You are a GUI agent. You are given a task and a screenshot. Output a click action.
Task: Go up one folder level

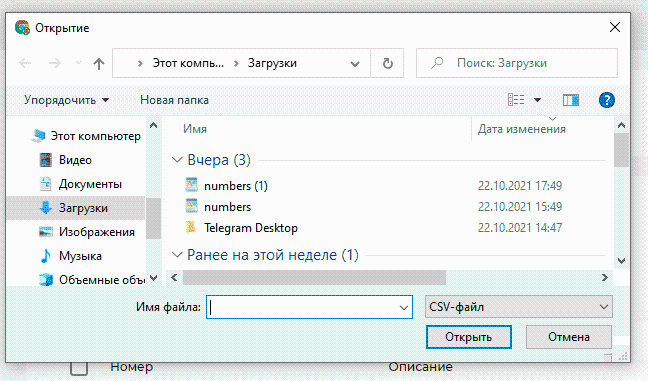[98, 64]
